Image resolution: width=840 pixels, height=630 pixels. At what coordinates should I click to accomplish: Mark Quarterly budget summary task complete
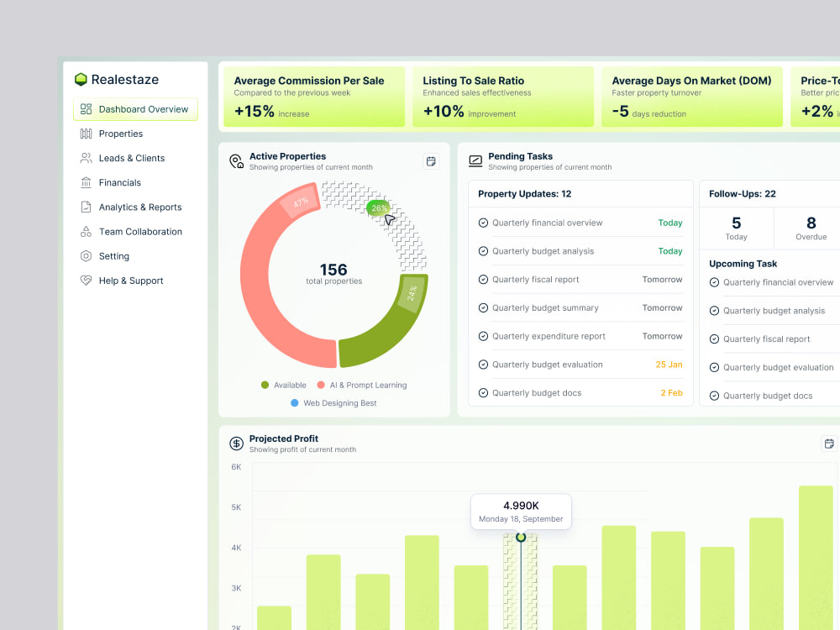483,308
